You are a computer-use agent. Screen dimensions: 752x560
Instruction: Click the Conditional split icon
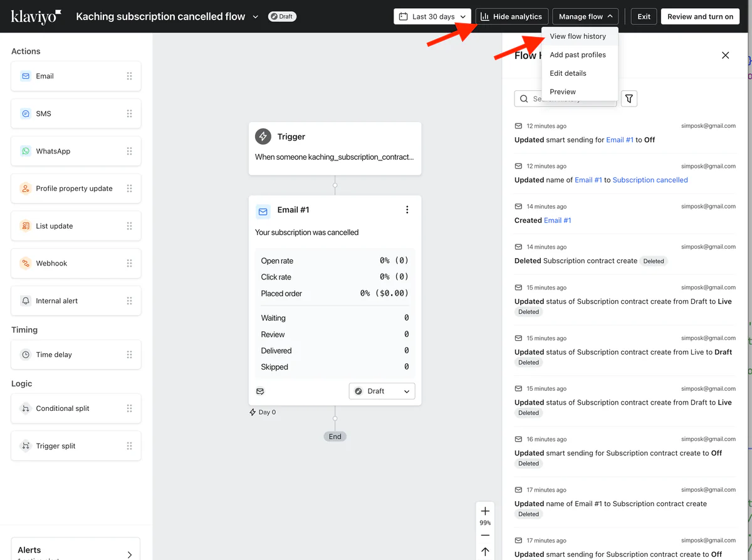point(26,408)
